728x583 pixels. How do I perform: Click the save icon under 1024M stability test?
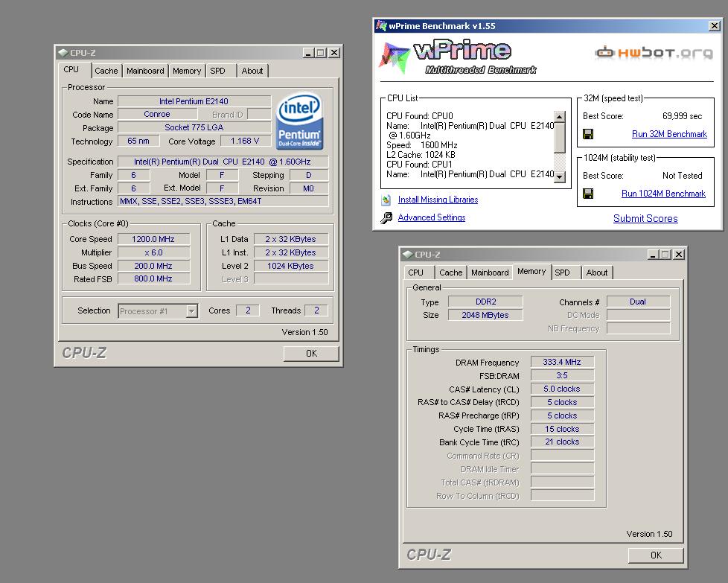[x=588, y=194]
